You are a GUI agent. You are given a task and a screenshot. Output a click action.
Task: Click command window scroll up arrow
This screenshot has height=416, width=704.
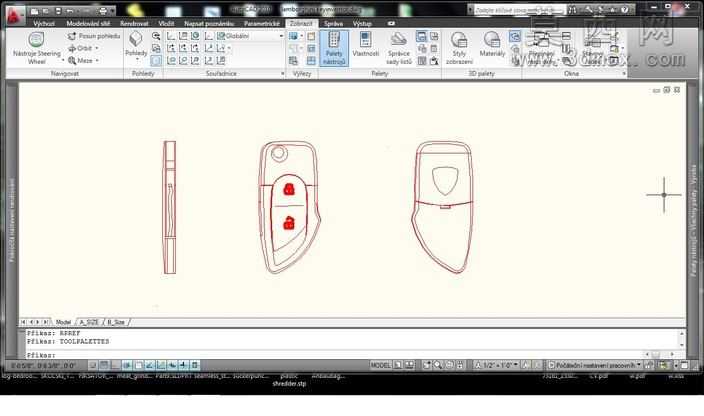[x=682, y=333]
